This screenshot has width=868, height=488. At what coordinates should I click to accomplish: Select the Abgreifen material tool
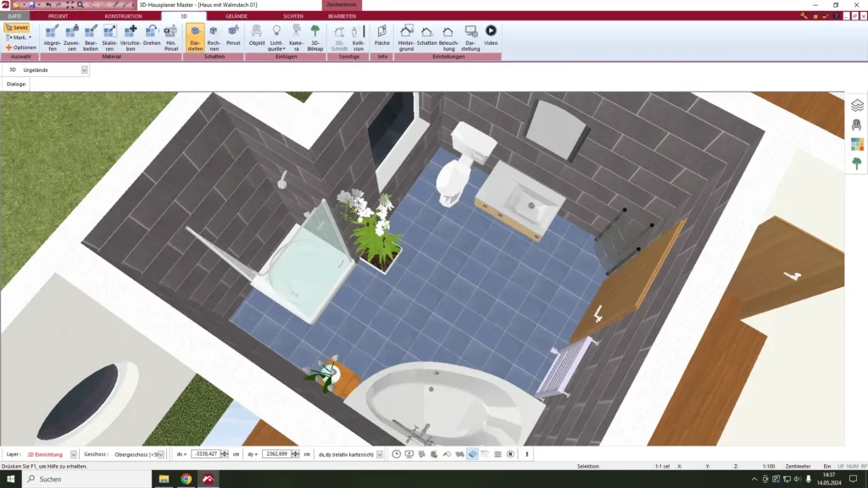click(52, 38)
